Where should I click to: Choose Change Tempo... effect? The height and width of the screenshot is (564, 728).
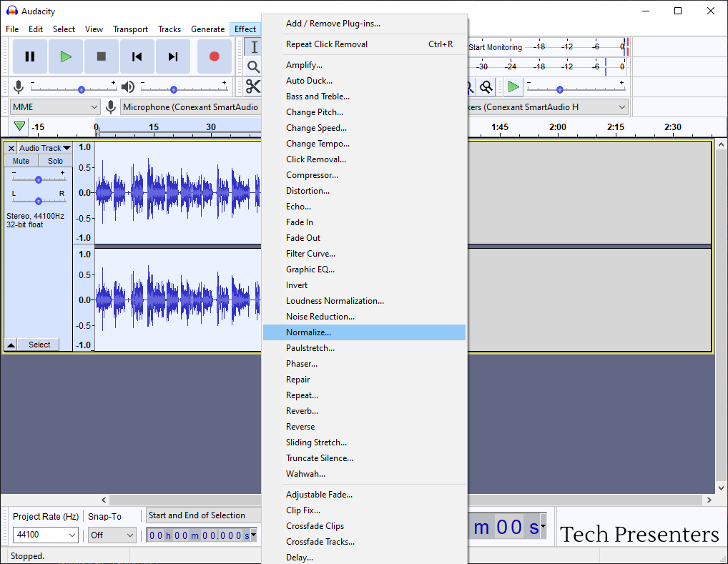(x=365, y=144)
